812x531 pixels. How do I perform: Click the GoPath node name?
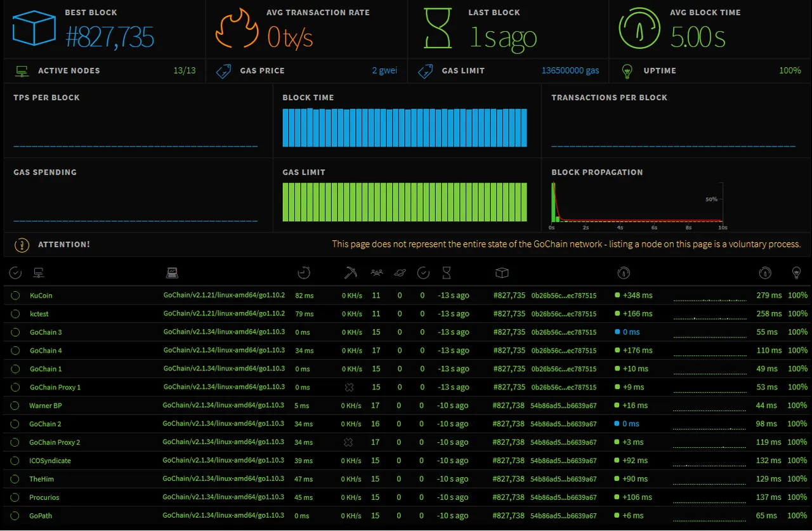[41, 516]
